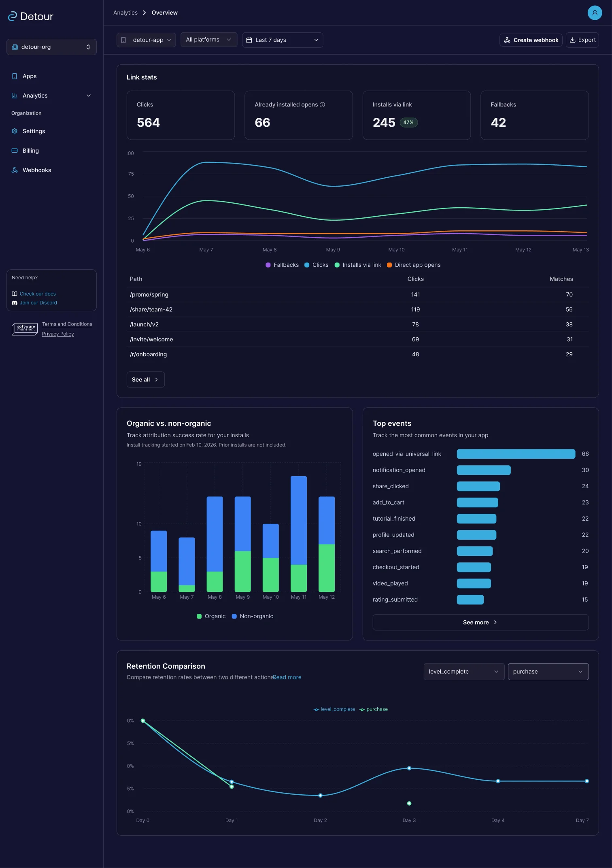Toggle Non-organic legend item

tap(253, 617)
